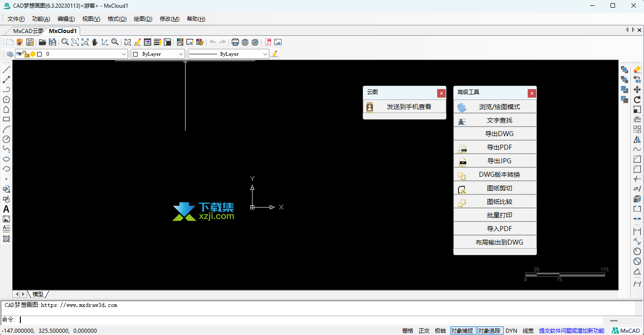Activate the Pan hand tool
644x335 pixels.
point(95,42)
